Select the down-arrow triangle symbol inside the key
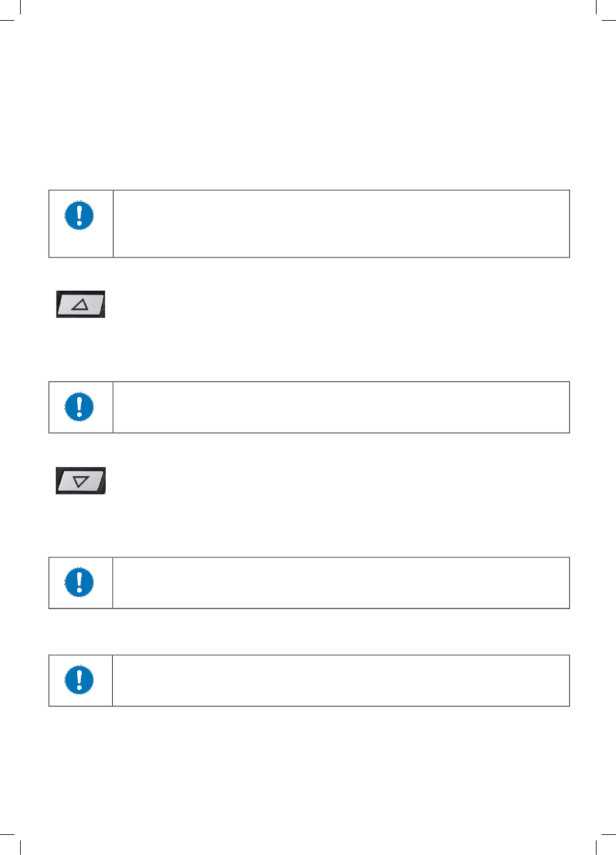This screenshot has height=855, width=616. [x=80, y=481]
